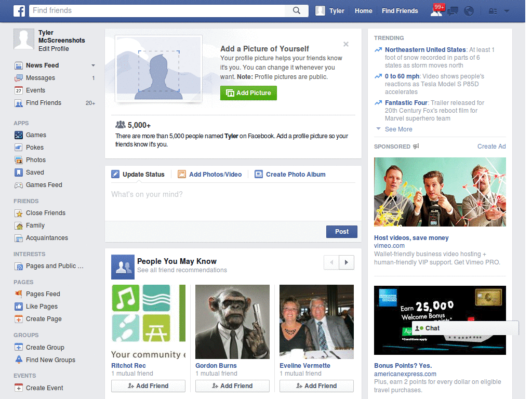Click Host videos, save money link
Screen dimensions: 532x399
pos(411,238)
